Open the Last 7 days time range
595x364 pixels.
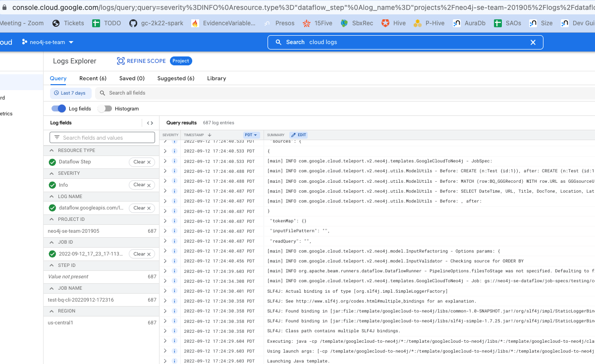70,93
